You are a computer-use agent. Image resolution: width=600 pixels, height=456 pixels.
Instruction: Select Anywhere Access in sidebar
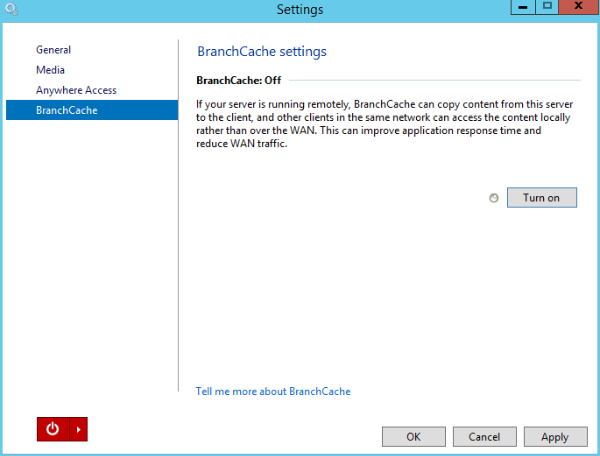tap(76, 90)
